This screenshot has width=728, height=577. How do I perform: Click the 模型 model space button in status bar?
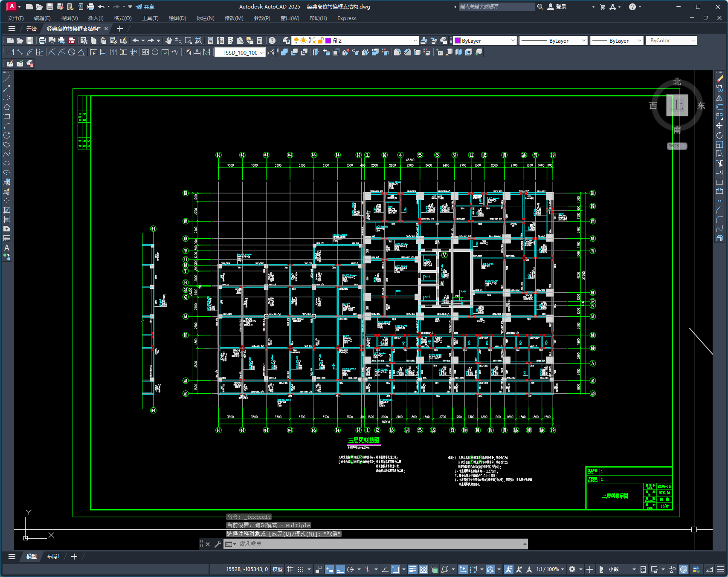[x=278, y=569]
